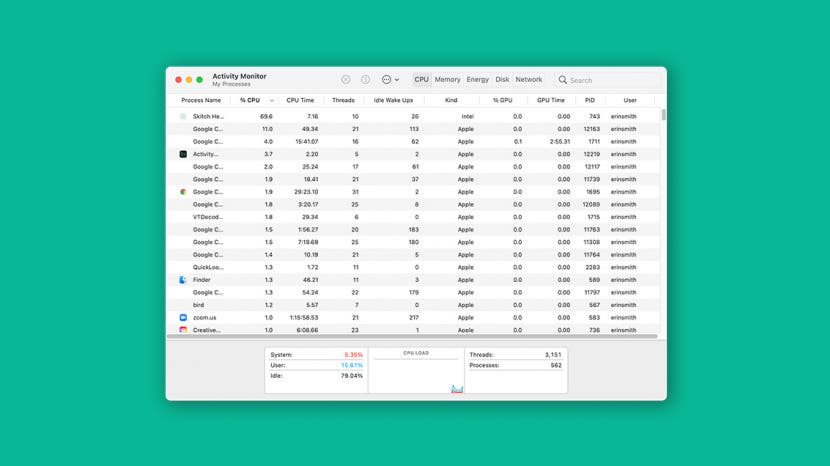
Task: Click the CPU Load graph
Action: point(416,373)
